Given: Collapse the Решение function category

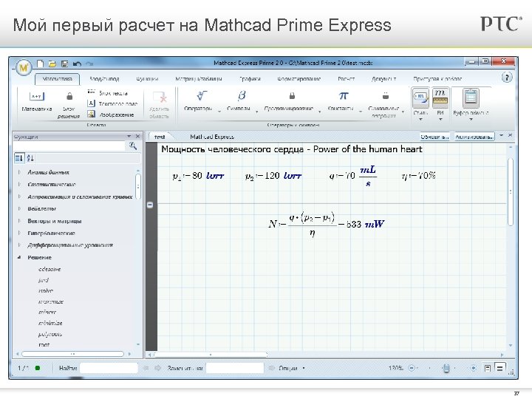Looking at the screenshot, I should (19, 258).
